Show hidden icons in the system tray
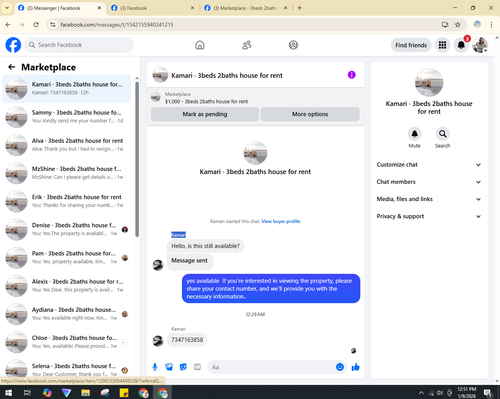Viewport: 500px width, 399px height. pyautogui.click(x=421, y=393)
